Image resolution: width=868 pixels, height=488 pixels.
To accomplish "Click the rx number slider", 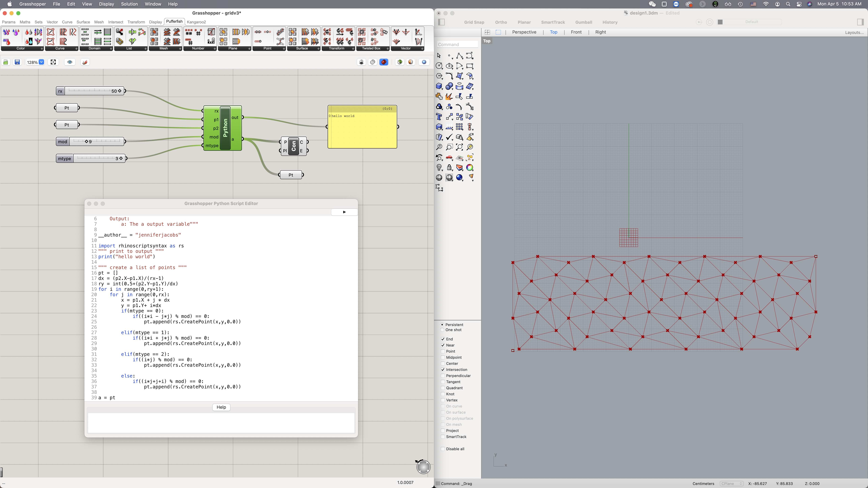I will coord(90,91).
